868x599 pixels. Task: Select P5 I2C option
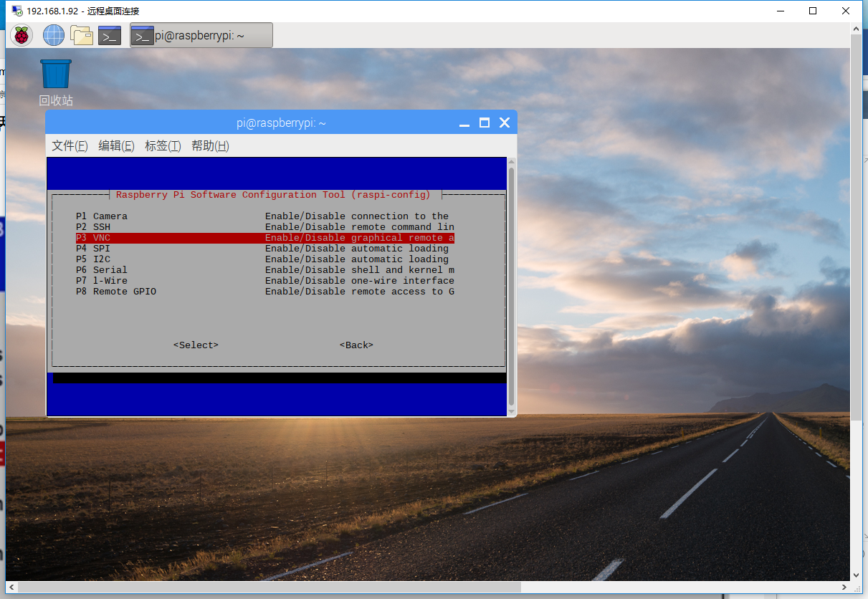(265, 259)
